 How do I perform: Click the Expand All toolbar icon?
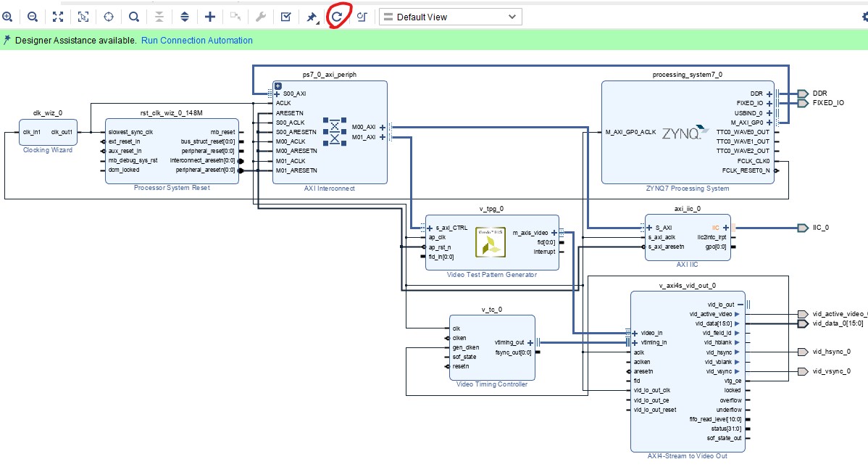pyautogui.click(x=185, y=17)
